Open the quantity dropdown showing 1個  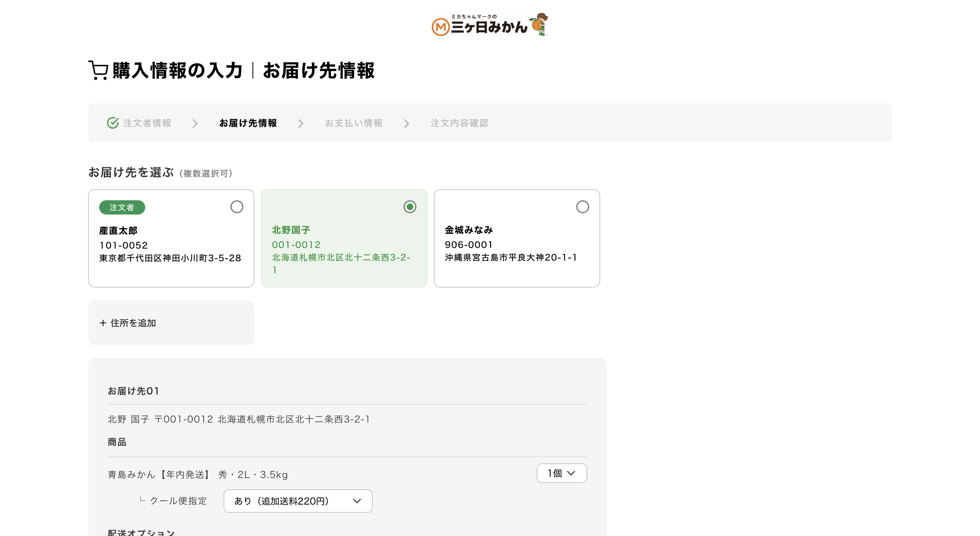click(562, 473)
